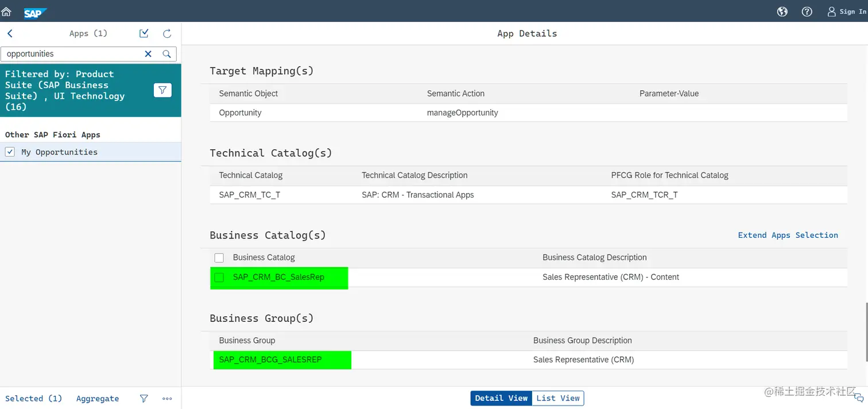The image size is (868, 409).
Task: Click the Extend Apps Selection link
Action: (788, 235)
